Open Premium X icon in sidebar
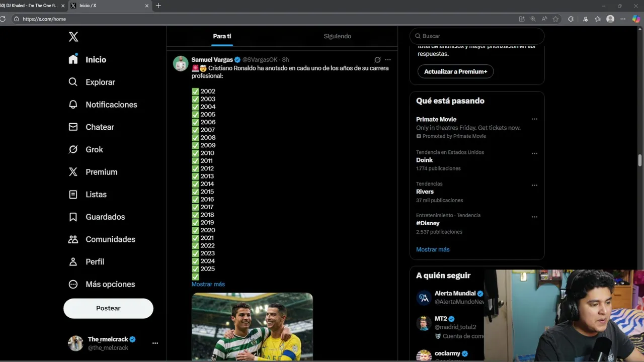 73,172
